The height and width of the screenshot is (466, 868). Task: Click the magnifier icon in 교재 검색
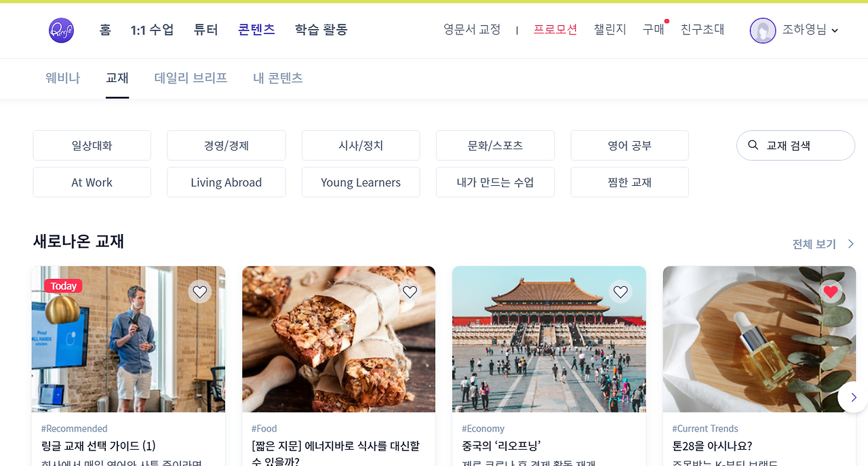[x=753, y=145]
